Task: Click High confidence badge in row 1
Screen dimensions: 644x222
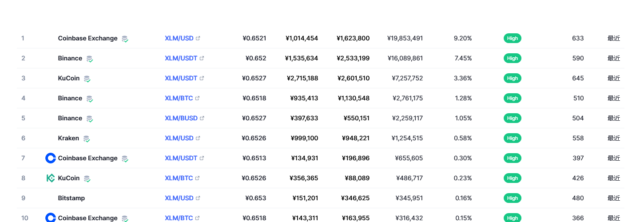Action: tap(513, 38)
